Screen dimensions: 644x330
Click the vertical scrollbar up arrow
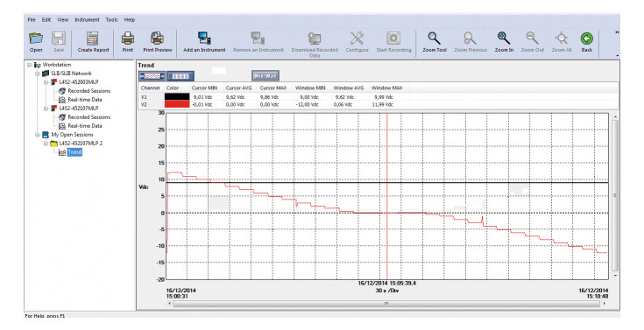(x=615, y=117)
